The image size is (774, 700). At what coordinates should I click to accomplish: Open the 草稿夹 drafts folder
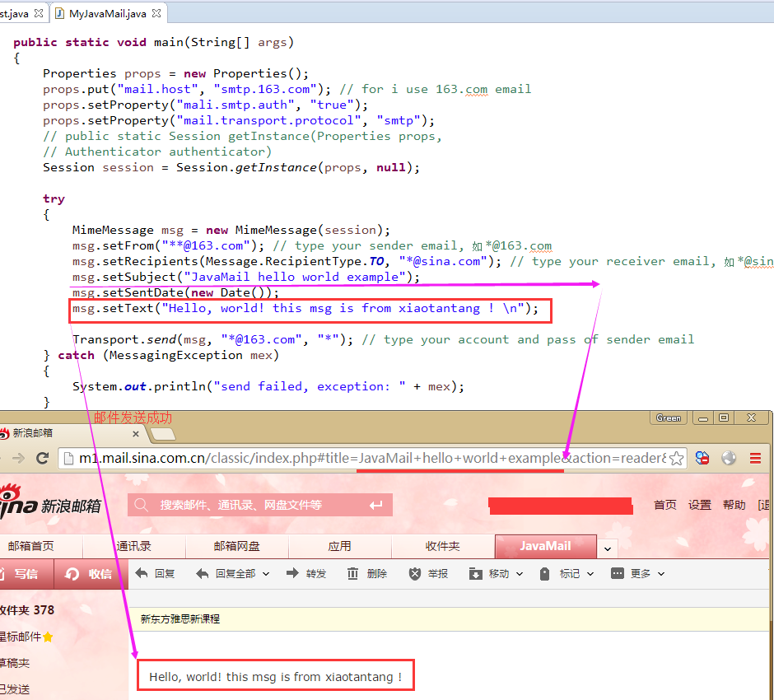coord(15,664)
